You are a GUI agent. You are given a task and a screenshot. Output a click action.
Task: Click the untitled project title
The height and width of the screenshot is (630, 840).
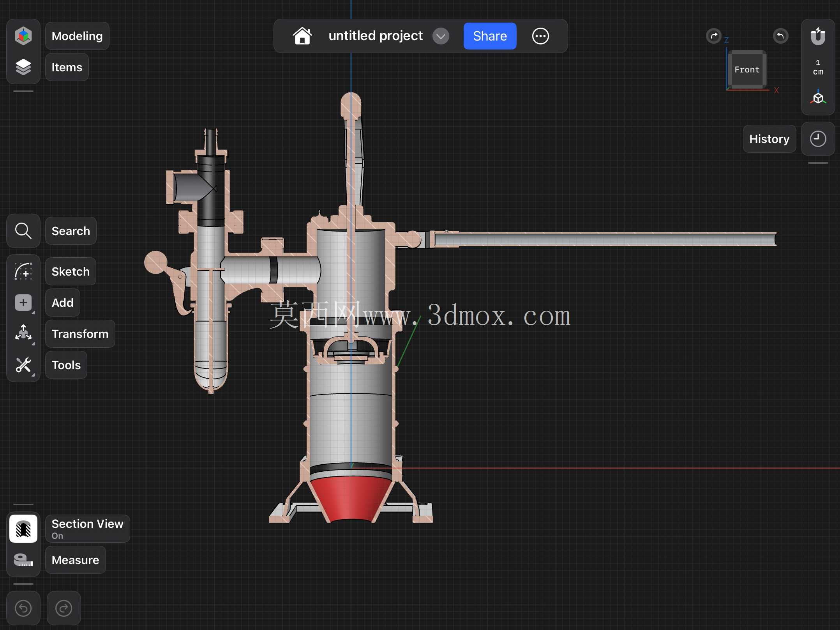tap(376, 36)
